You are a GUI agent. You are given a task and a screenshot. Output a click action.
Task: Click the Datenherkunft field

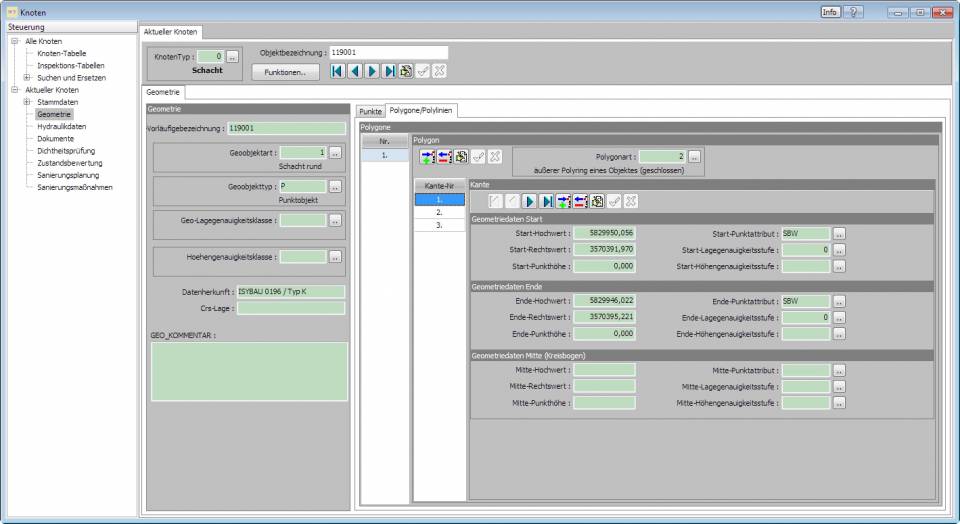291,291
